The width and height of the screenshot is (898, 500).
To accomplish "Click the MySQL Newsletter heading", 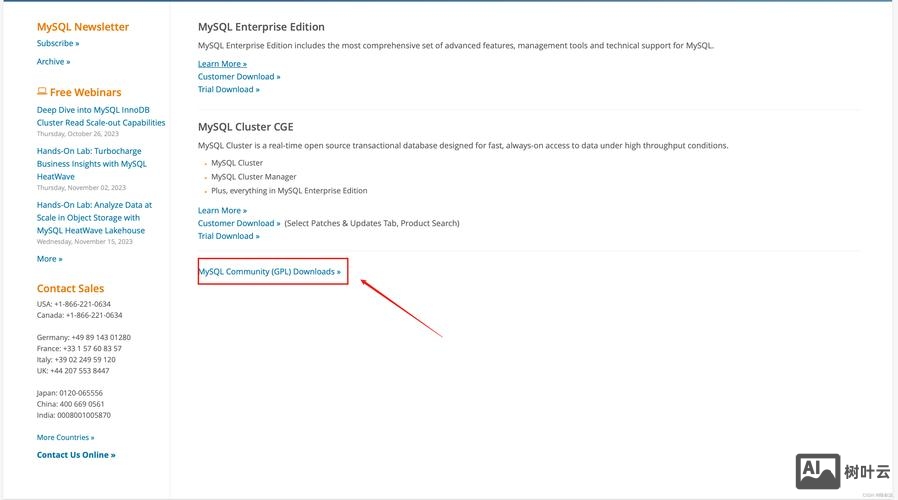I will 83,27.
